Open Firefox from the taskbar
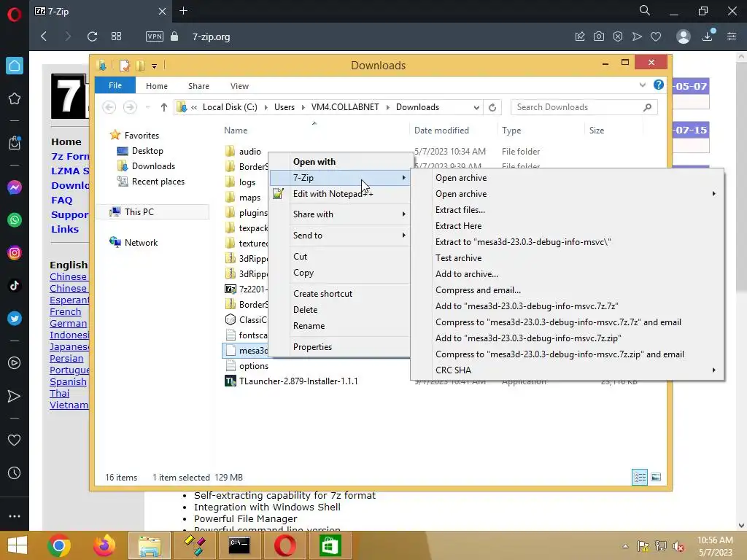This screenshot has height=560, width=747. coord(104,545)
